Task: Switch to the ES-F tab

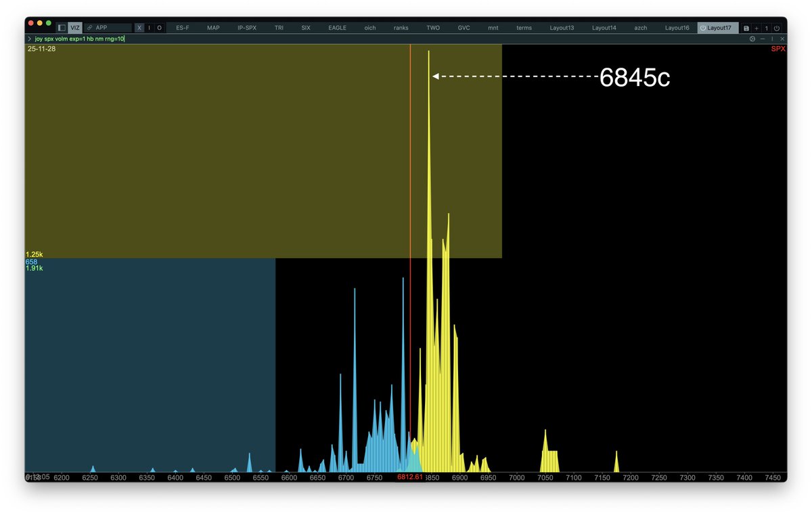Action: pos(183,28)
